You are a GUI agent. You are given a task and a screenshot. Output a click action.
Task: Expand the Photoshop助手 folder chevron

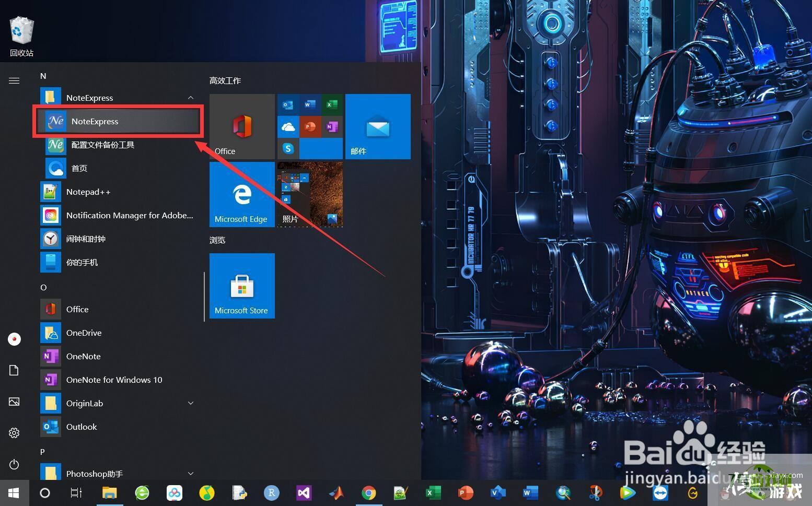pos(191,474)
